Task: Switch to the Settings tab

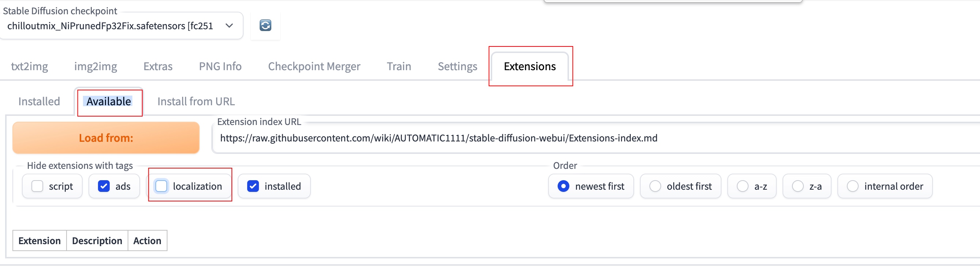Action: pyautogui.click(x=457, y=67)
